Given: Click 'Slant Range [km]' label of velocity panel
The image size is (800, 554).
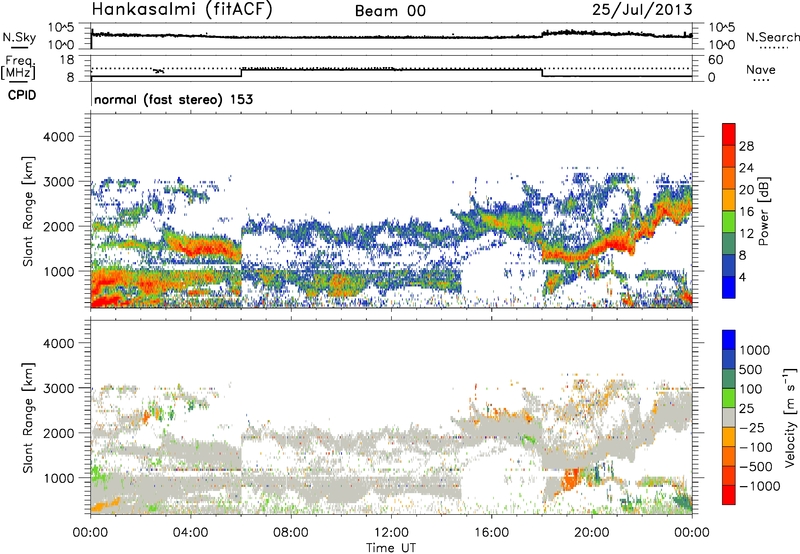Looking at the screenshot, I should click(x=28, y=418).
